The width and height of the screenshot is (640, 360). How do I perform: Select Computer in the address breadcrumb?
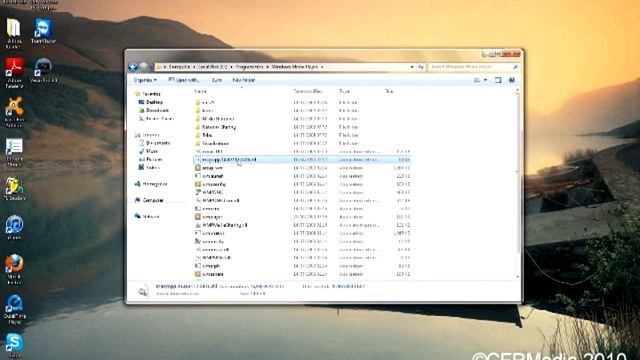[x=179, y=67]
